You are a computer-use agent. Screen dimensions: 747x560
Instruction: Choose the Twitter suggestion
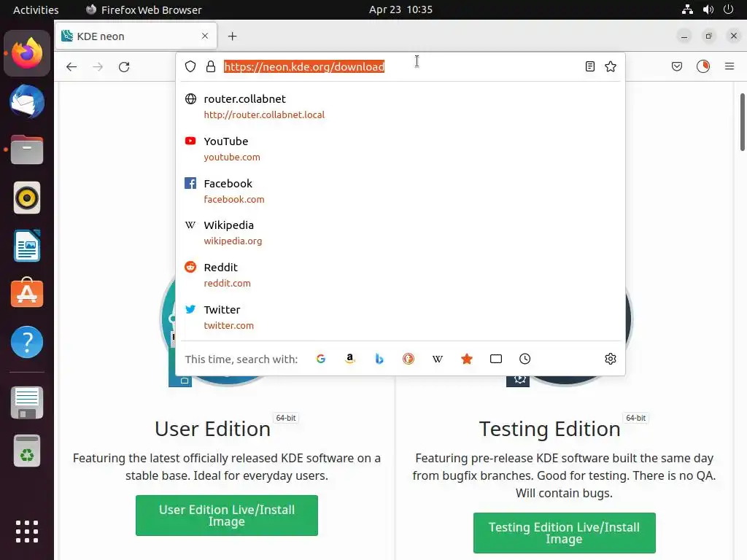400,317
